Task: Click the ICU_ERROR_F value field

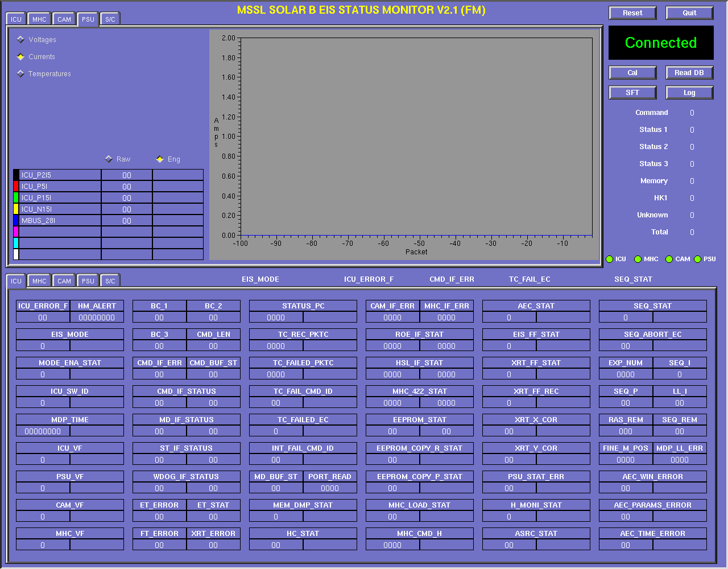Action: coord(43,318)
